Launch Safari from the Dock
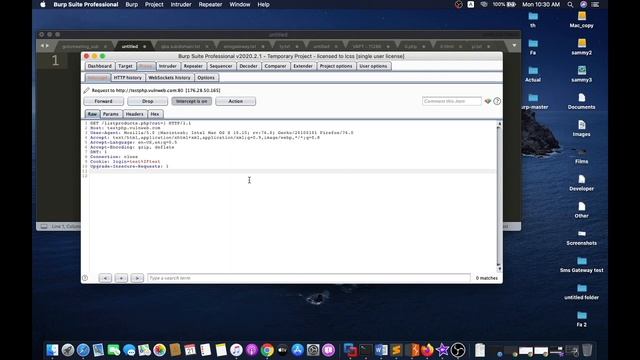The height and width of the screenshot is (360, 640). (x=83, y=350)
